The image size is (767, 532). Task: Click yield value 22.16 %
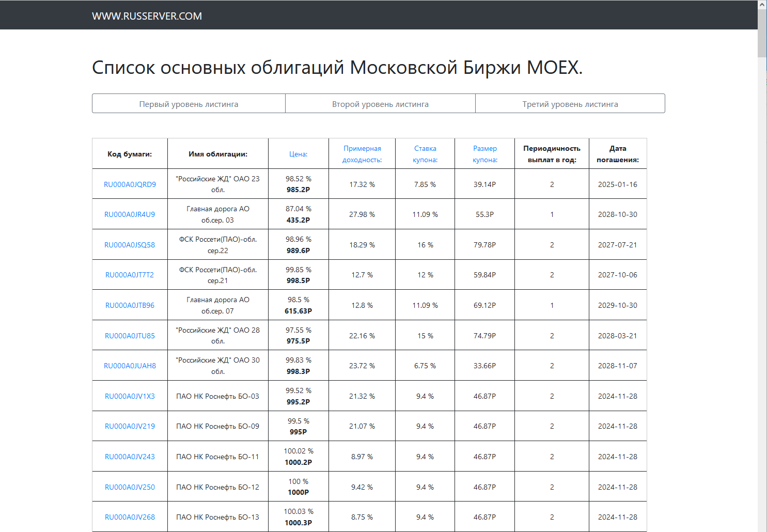(362, 336)
